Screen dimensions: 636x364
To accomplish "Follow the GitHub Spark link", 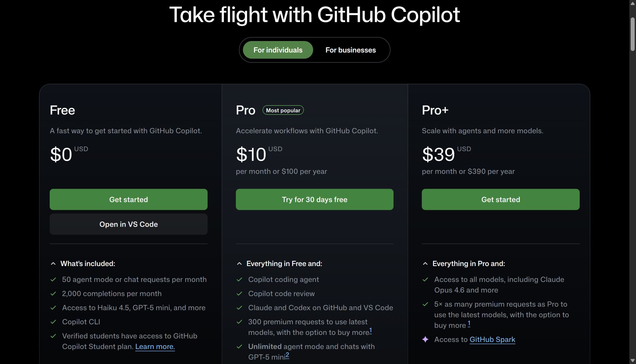I will (x=492, y=340).
